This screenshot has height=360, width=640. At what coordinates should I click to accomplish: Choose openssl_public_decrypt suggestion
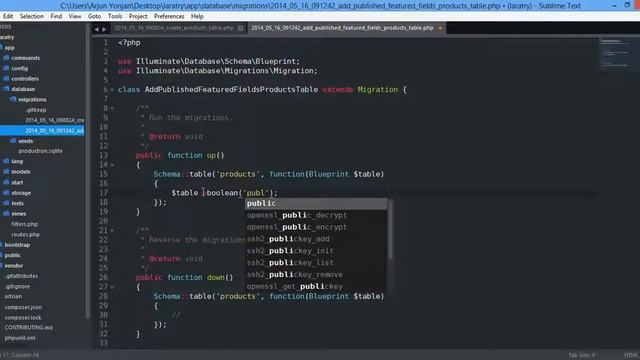[316, 215]
